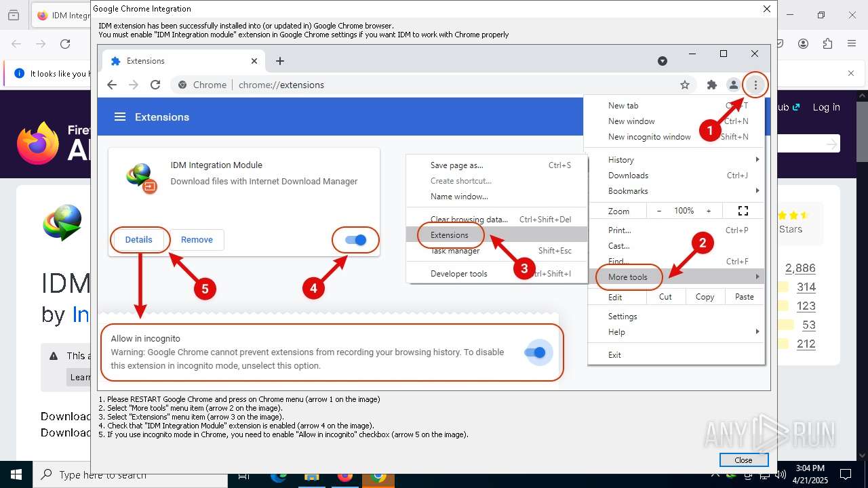The width and height of the screenshot is (868, 488).
Task: Click the bookmark star in Chrome address bar
Action: click(x=685, y=85)
